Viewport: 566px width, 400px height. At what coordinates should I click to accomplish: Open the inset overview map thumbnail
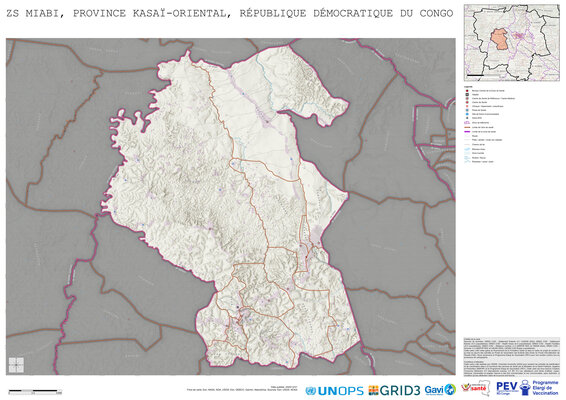click(511, 43)
